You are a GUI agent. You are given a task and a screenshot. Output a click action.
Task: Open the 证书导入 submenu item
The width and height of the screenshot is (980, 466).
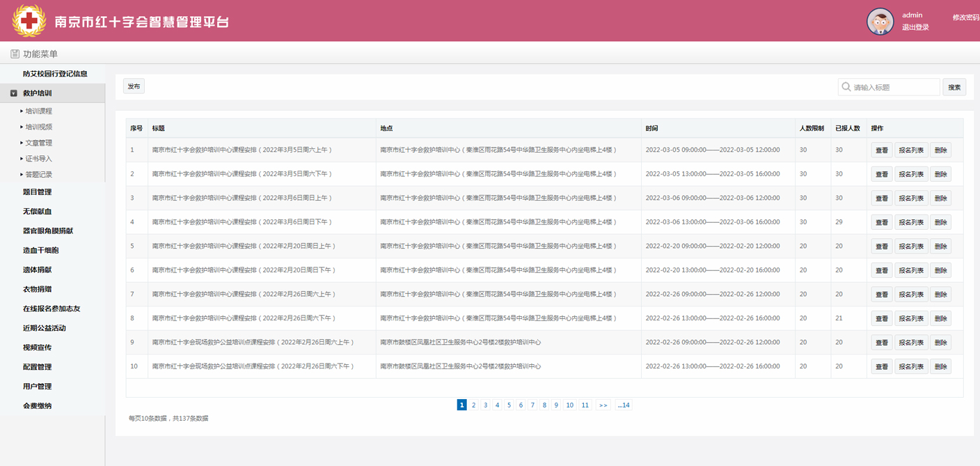(38, 159)
